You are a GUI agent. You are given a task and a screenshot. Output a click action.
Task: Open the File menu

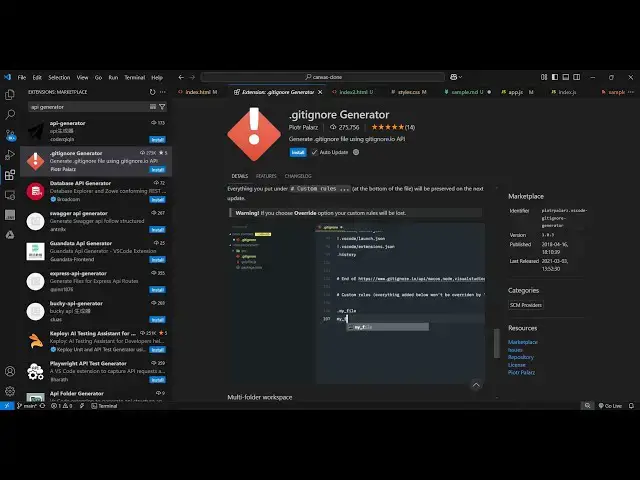(x=22, y=77)
